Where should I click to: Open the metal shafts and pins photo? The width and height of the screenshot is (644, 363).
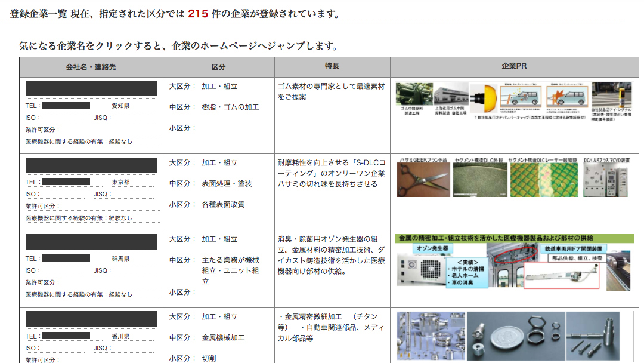593,336
